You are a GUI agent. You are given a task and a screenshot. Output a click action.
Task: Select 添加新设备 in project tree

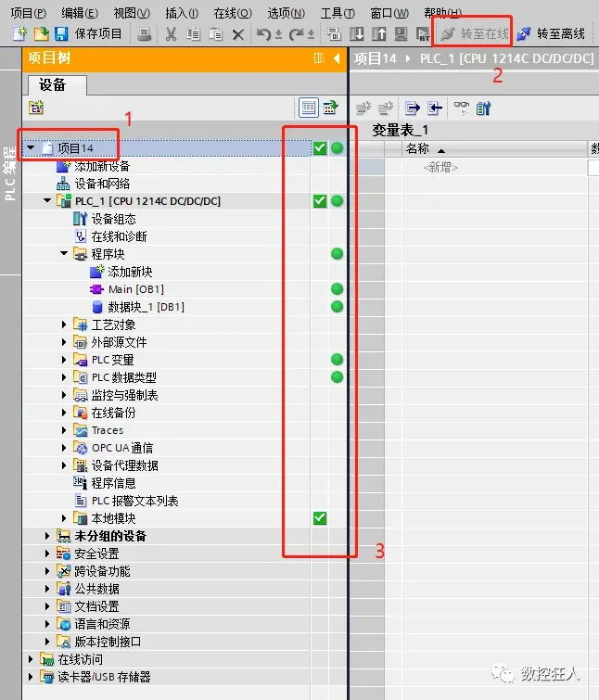pos(102,167)
